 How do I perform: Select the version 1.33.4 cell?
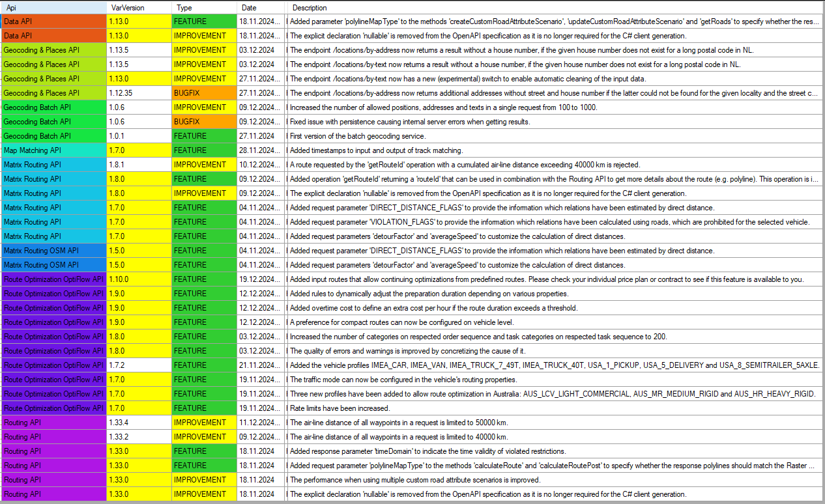(139, 423)
